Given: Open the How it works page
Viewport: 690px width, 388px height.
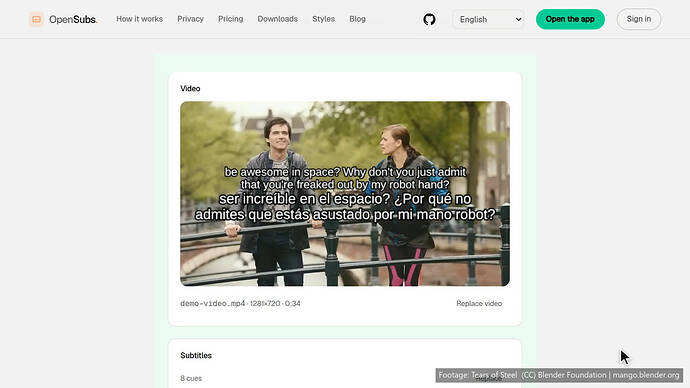Looking at the screenshot, I should pyautogui.click(x=139, y=19).
